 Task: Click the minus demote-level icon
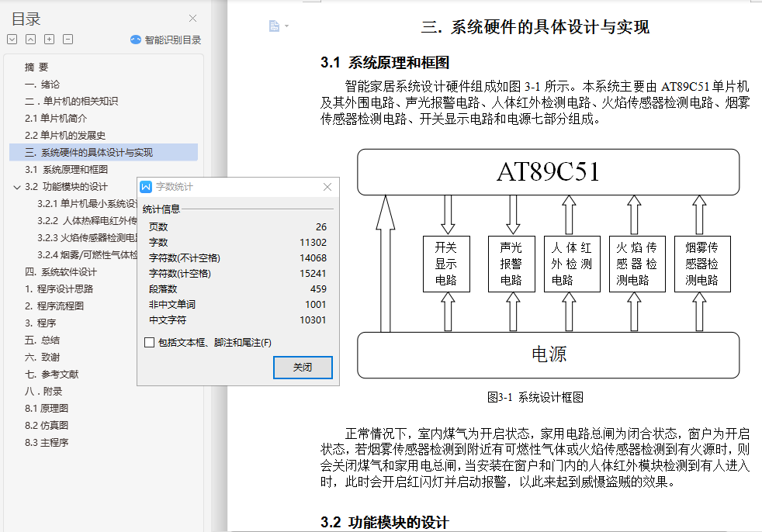pos(68,40)
